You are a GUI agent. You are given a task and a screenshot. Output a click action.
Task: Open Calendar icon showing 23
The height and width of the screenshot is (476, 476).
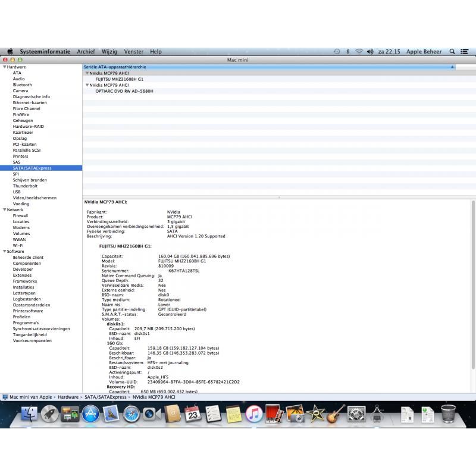point(193,414)
